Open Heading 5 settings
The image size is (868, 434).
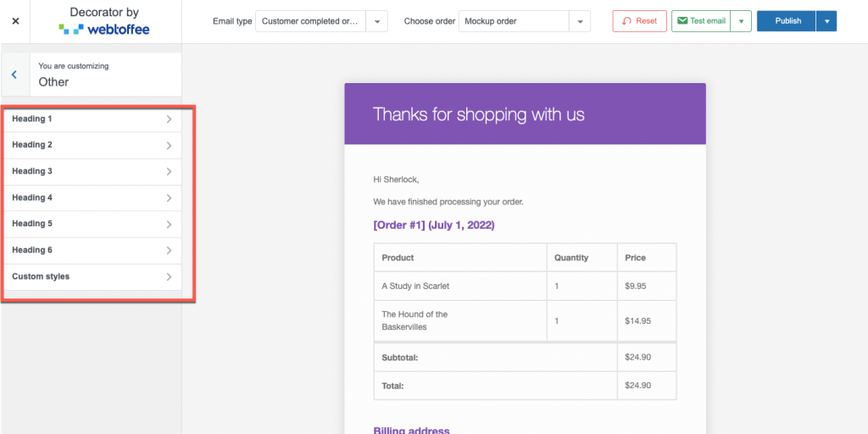[x=91, y=224]
